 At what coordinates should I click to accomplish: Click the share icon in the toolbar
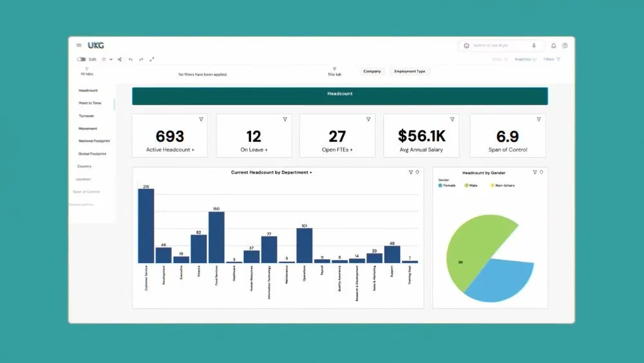click(x=120, y=59)
